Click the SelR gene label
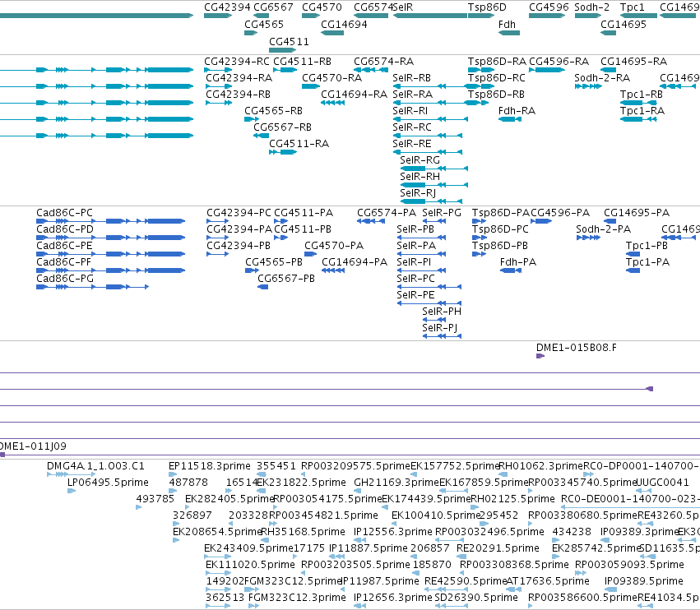This screenshot has width=700, height=610. pyautogui.click(x=403, y=7)
